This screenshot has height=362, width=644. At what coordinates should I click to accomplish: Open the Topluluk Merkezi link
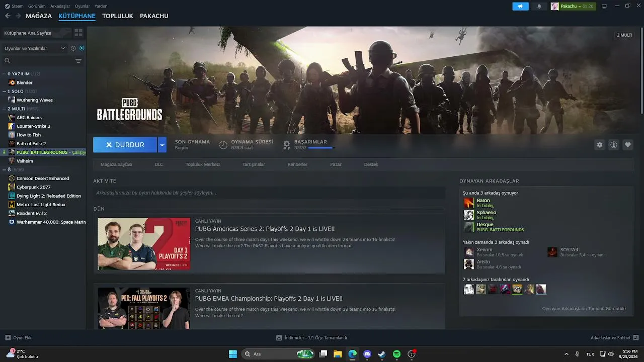(203, 164)
